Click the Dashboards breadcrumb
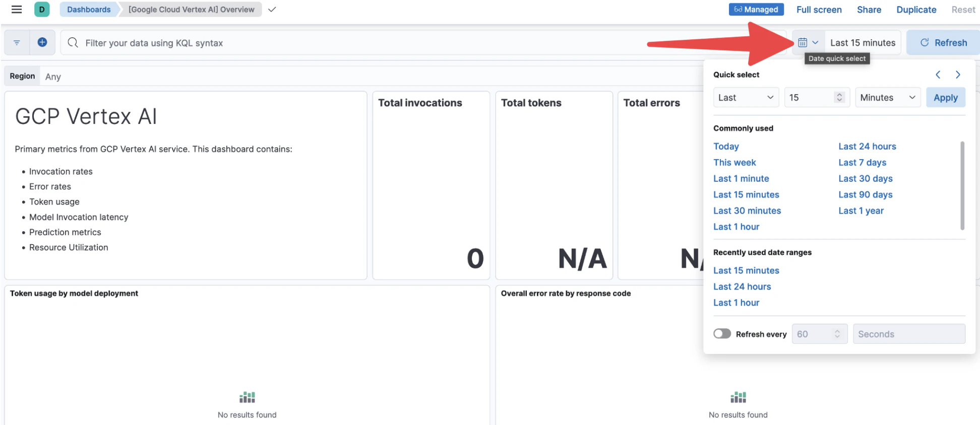This screenshot has height=425, width=980. [x=89, y=10]
